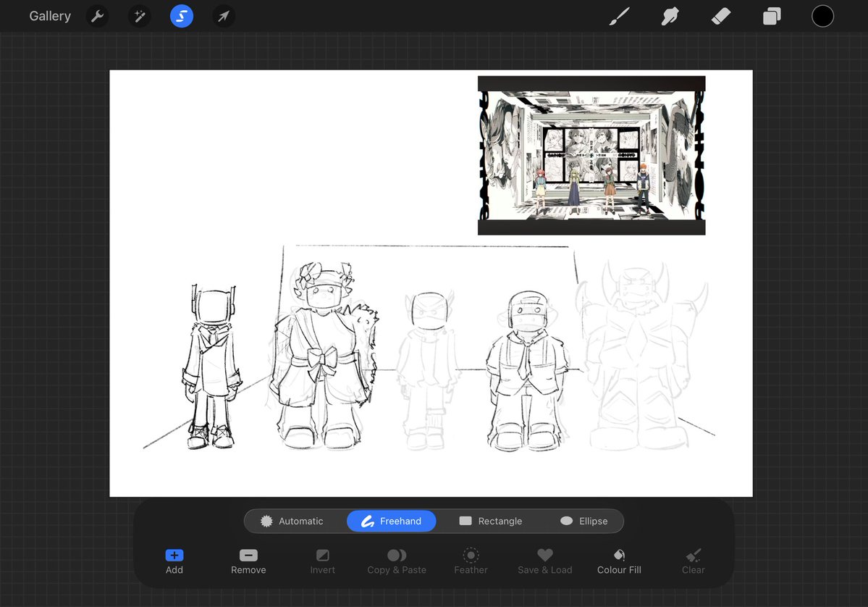Clear the current selection

(693, 561)
